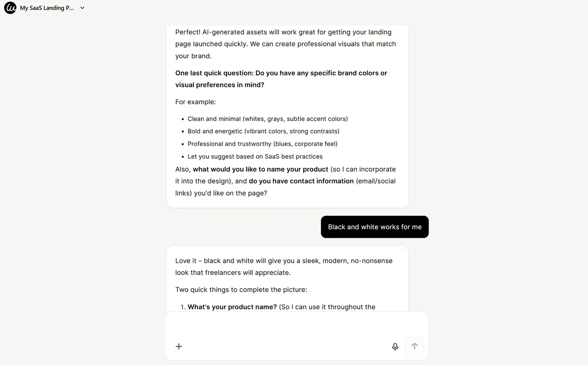Activate the microphone dictation icon
Image resolution: width=588 pixels, height=365 pixels.
point(395,347)
